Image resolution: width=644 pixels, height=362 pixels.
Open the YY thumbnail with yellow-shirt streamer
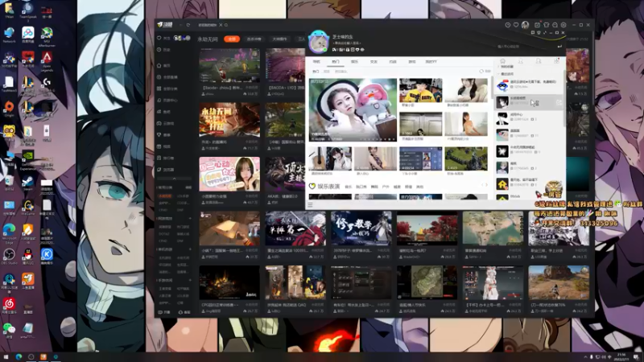(420, 90)
